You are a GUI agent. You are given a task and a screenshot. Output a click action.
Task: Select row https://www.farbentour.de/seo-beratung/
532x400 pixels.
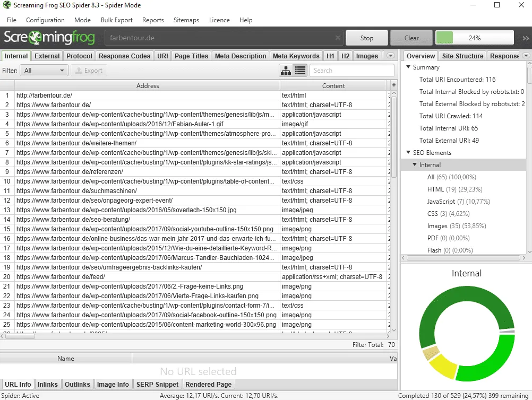click(195, 220)
